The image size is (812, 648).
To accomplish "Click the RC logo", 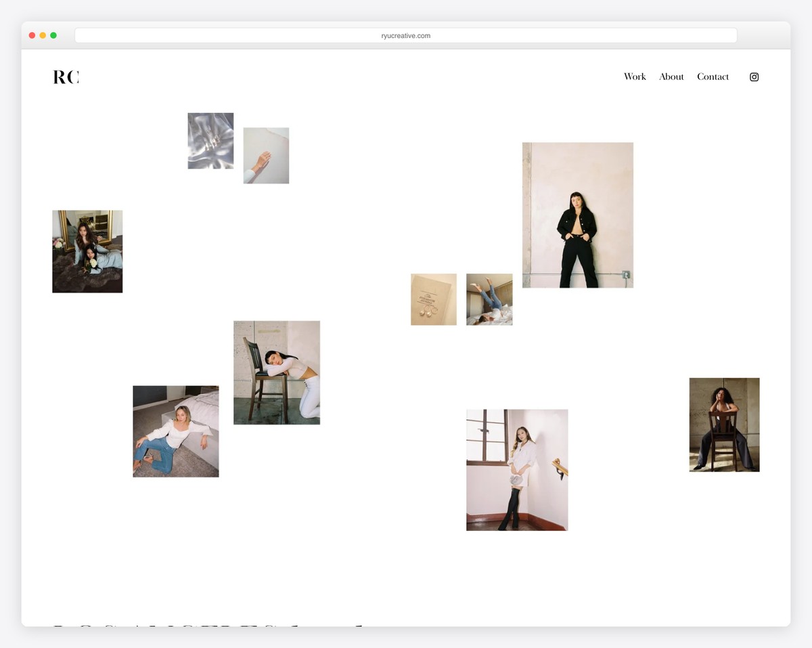I will [x=66, y=77].
